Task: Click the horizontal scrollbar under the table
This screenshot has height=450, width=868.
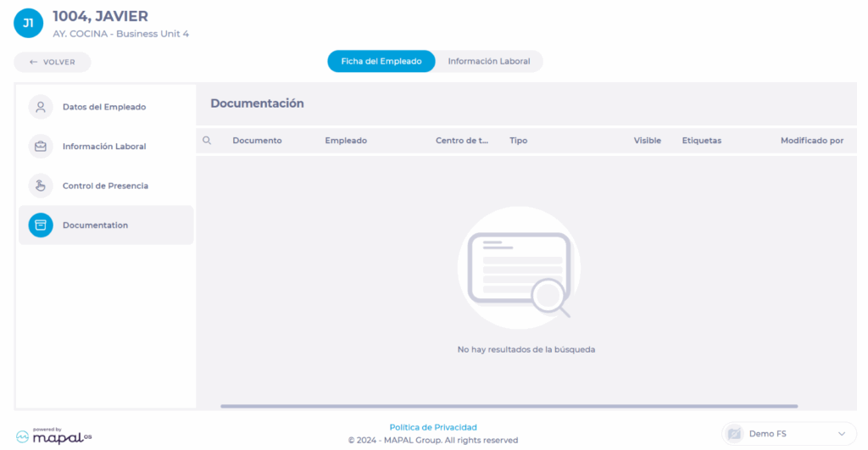Action: [509, 406]
